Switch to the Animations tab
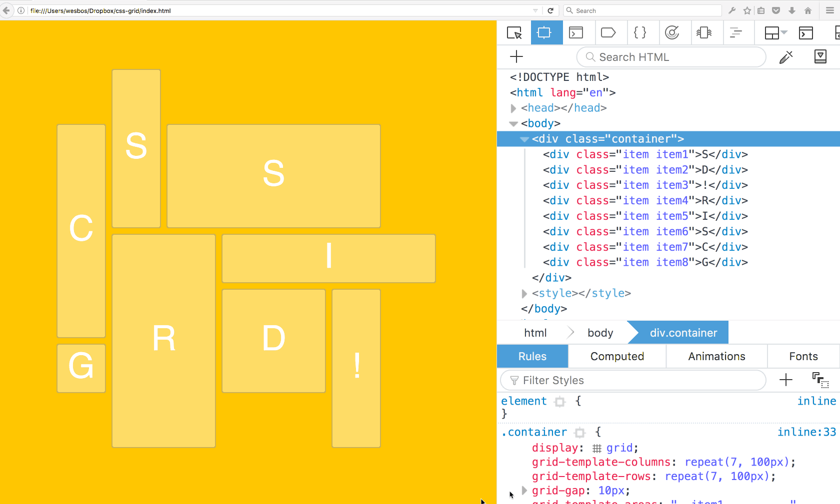Screen dimensions: 840x504 (716, 356)
